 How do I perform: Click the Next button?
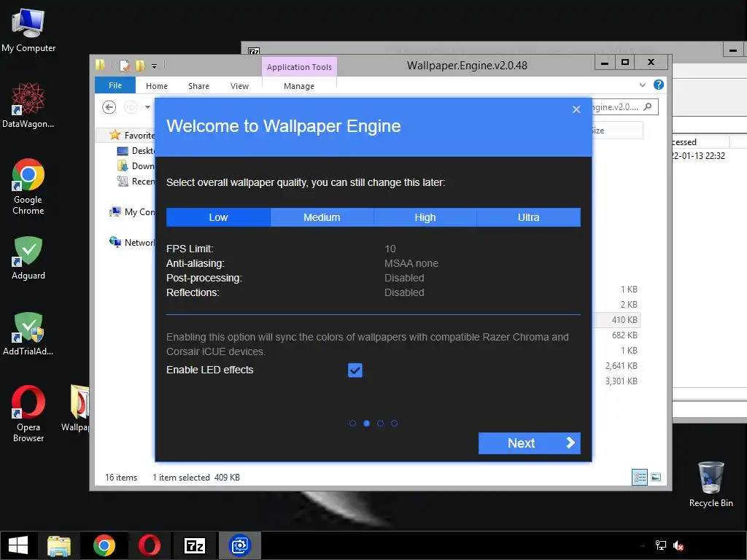(x=530, y=443)
